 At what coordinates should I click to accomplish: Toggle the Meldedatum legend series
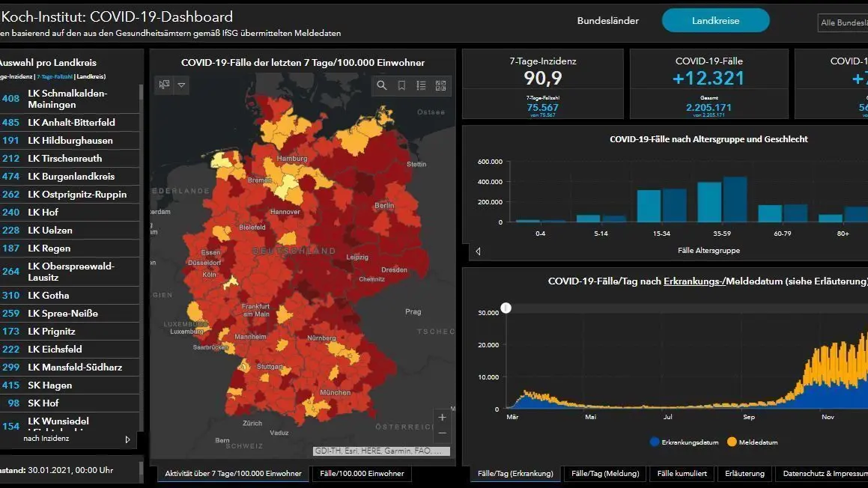tap(753, 442)
